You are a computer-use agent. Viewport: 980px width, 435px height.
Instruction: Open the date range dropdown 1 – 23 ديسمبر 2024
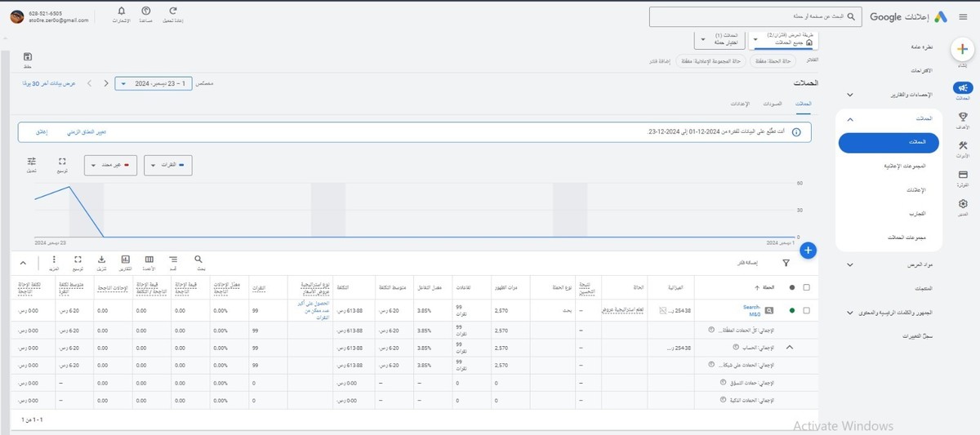tap(154, 83)
